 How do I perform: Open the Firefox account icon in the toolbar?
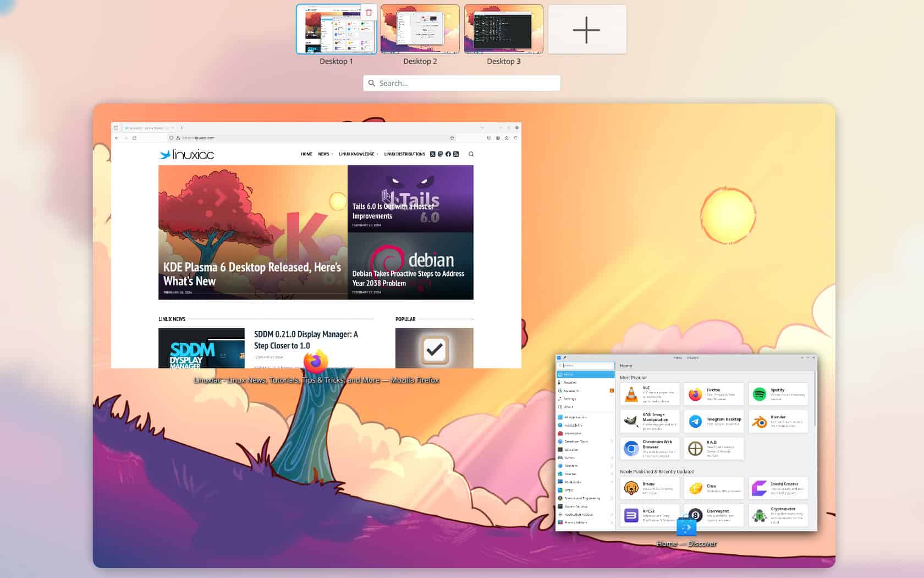[498, 137]
